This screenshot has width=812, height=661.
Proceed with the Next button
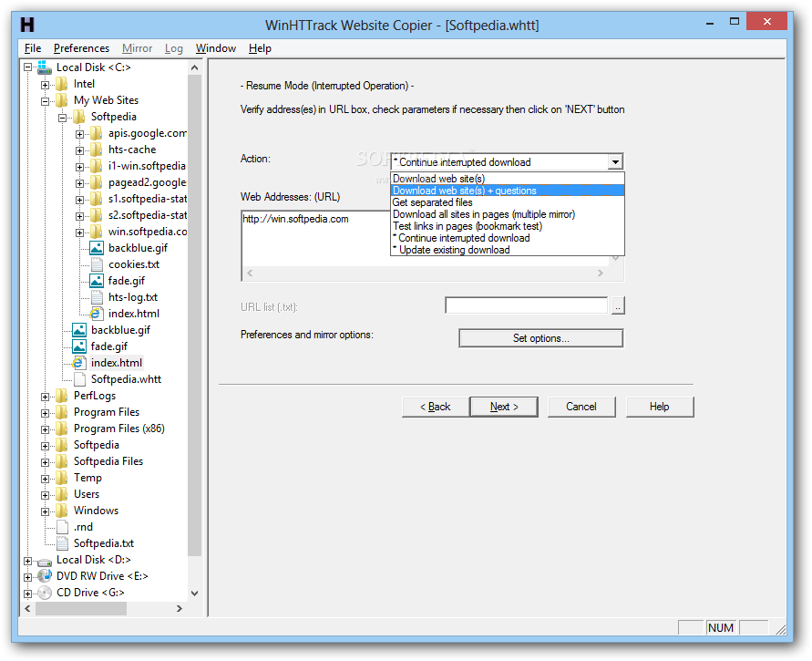point(504,407)
